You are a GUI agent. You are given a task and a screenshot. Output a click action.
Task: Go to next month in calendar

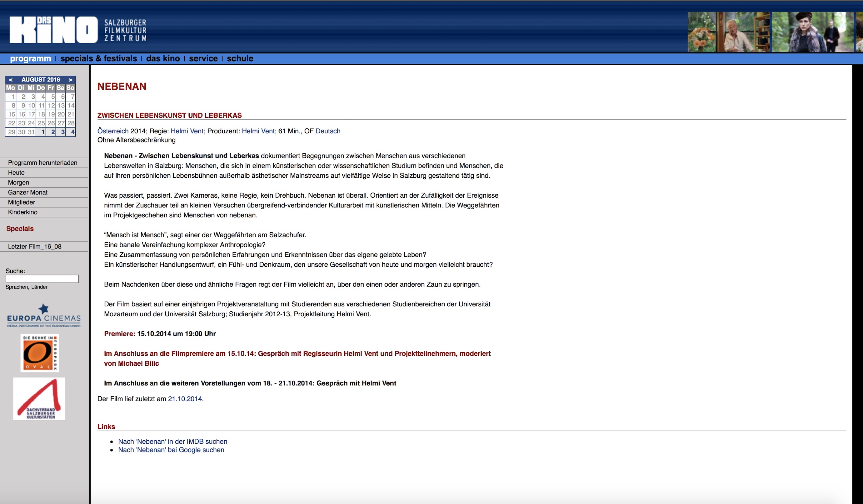click(x=70, y=80)
